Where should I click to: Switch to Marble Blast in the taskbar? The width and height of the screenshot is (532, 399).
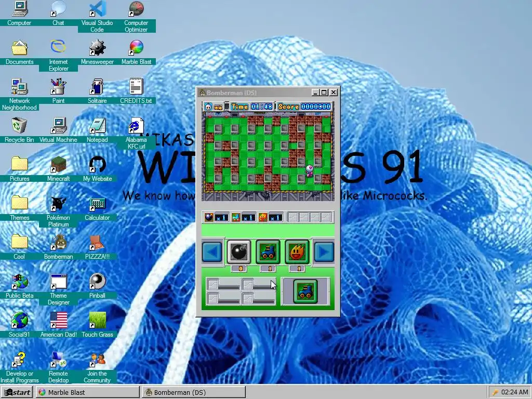tap(87, 392)
